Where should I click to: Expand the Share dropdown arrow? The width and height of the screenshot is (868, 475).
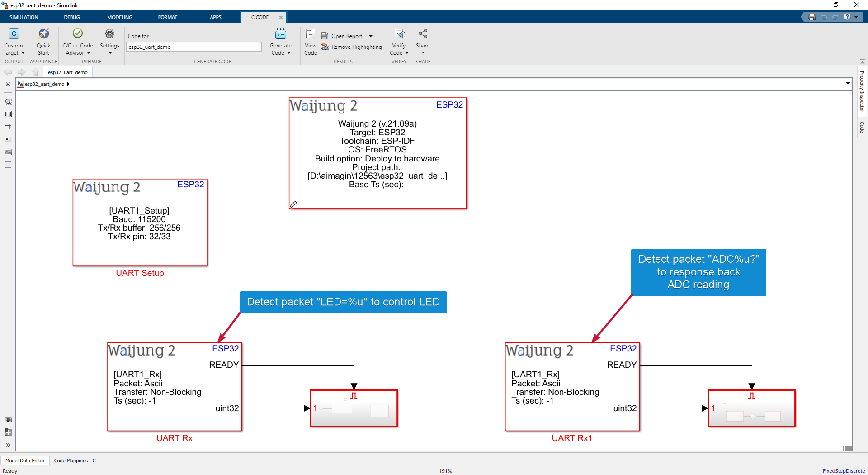423,53
